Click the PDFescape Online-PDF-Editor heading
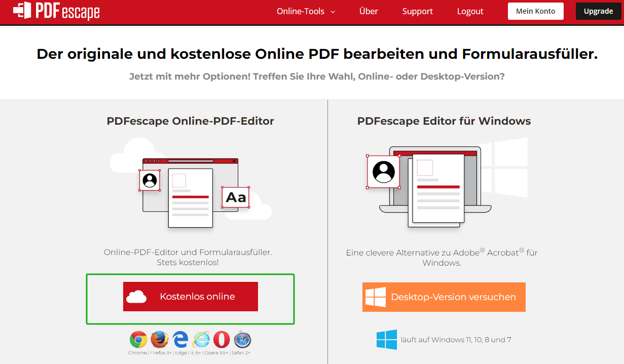Viewport: 624px width, 364px height. pyautogui.click(x=190, y=121)
